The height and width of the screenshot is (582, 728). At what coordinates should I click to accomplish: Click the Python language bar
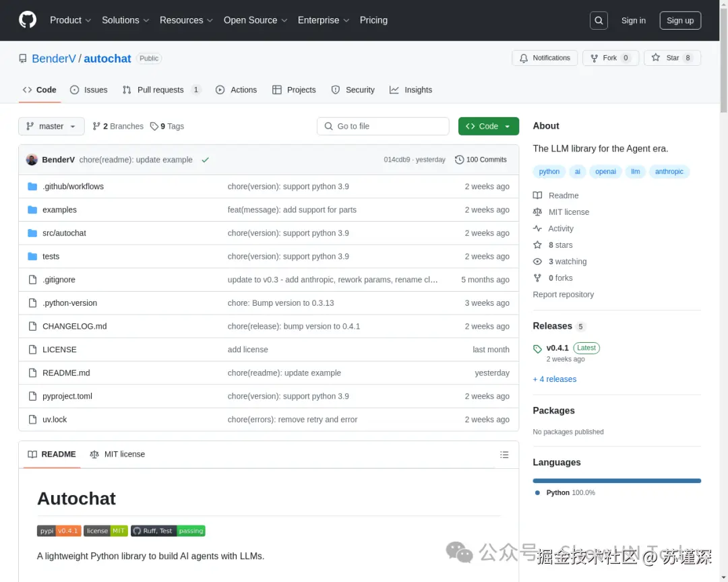(x=617, y=481)
